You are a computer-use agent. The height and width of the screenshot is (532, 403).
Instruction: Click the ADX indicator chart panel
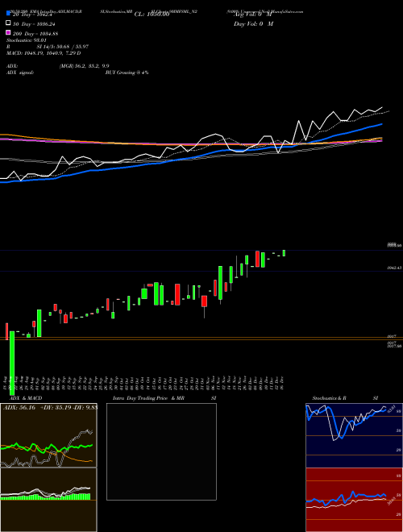tap(48, 435)
